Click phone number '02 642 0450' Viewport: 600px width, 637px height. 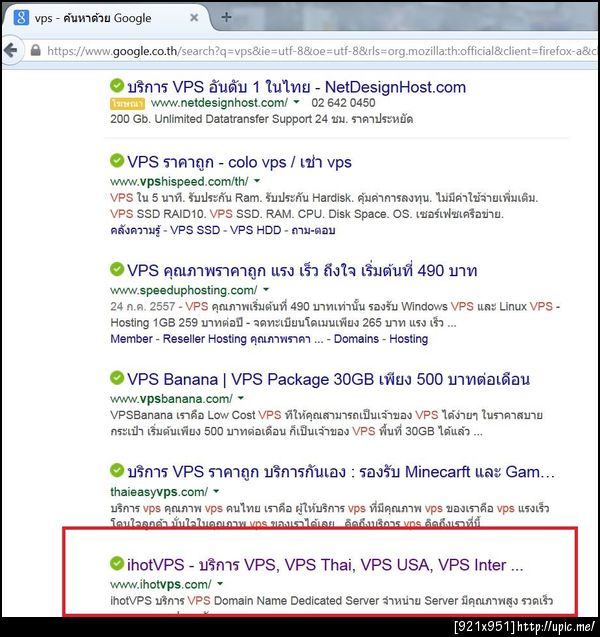tap(343, 103)
